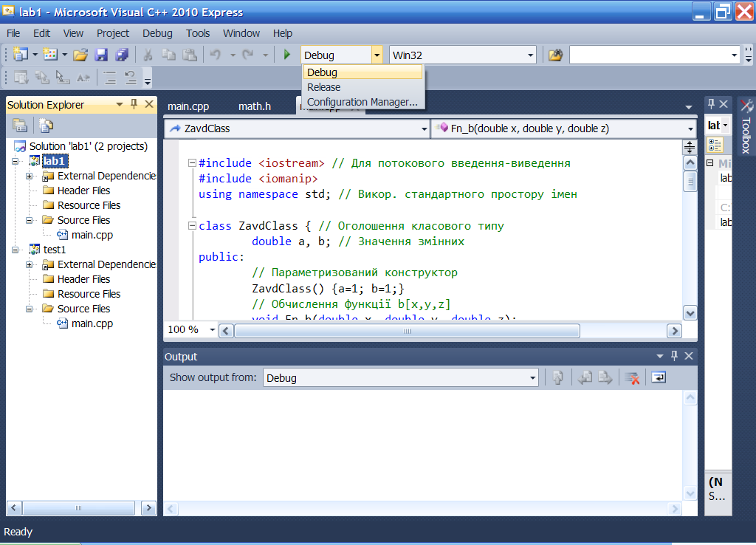Click the editor vertical scrollbar down arrow
Viewport: 756px width, 545px height.
click(690, 314)
